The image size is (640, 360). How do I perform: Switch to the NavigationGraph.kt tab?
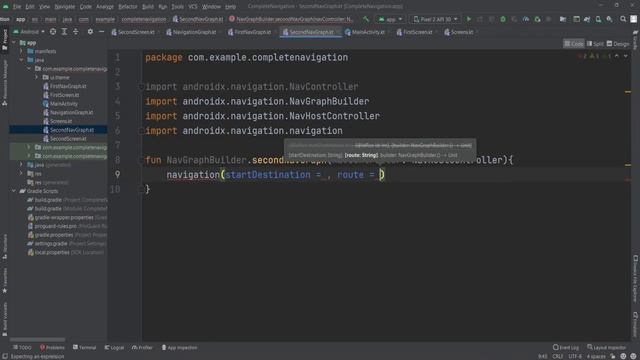pyautogui.click(x=194, y=32)
